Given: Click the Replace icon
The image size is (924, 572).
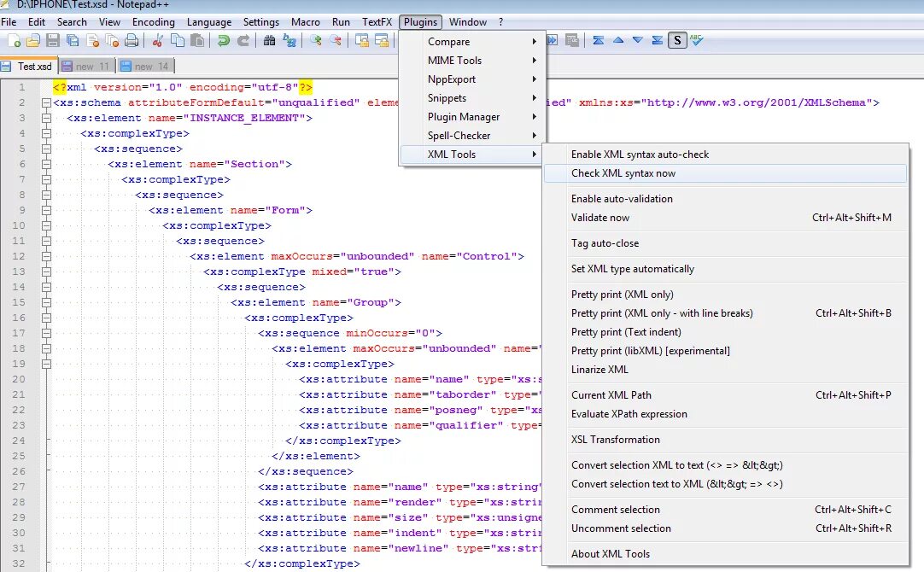Looking at the screenshot, I should (x=289, y=41).
